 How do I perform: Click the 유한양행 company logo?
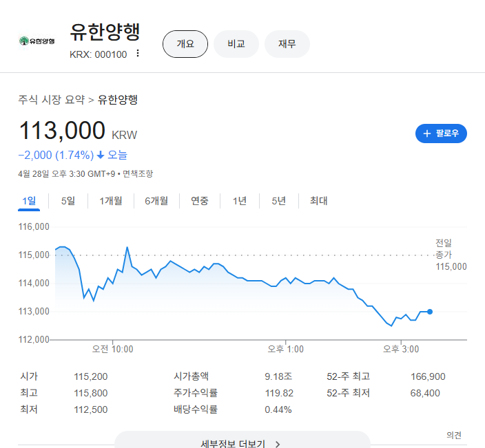[x=37, y=41]
